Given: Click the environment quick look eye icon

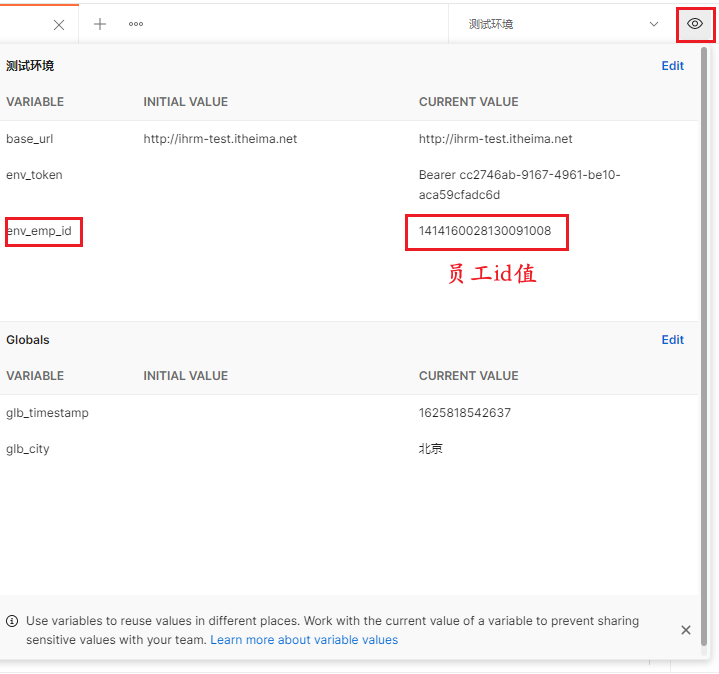Looking at the screenshot, I should (x=695, y=24).
